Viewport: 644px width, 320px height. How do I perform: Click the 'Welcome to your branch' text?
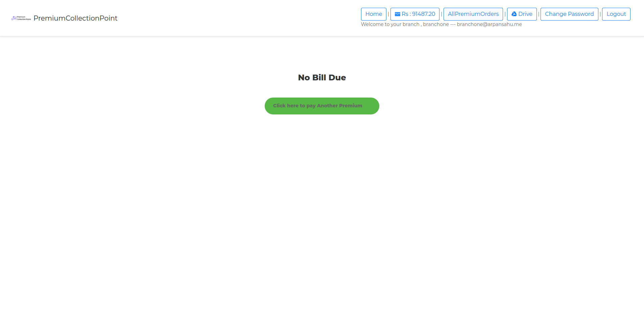[390, 24]
